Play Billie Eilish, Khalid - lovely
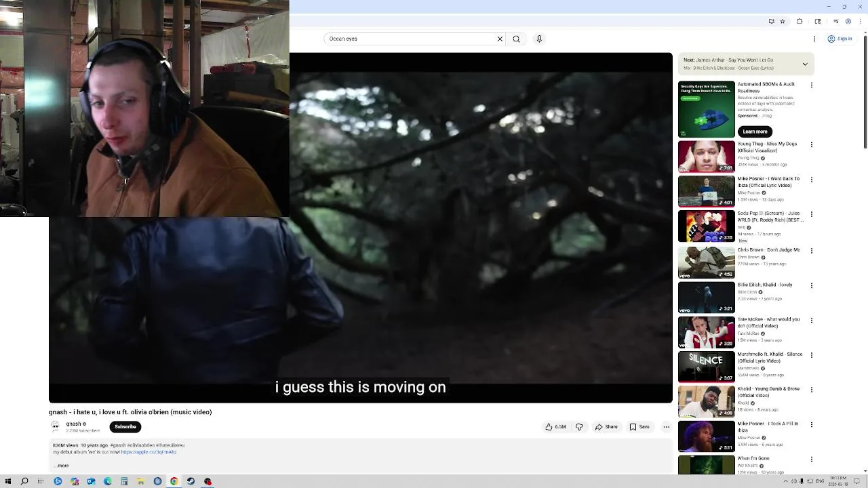The width and height of the screenshot is (868, 488). click(707, 297)
